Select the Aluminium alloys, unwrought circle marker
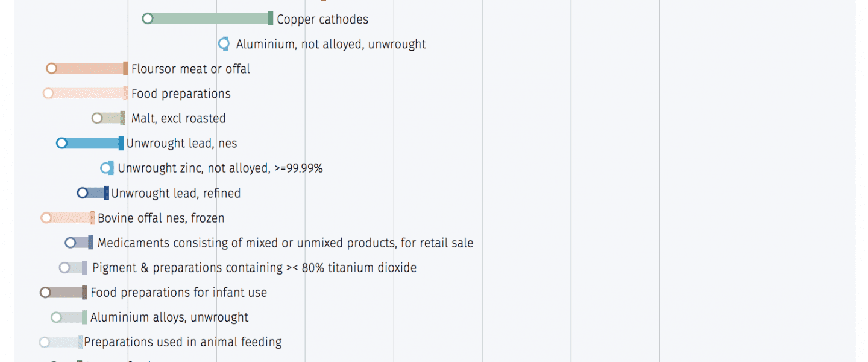The height and width of the screenshot is (362, 868). (x=57, y=317)
